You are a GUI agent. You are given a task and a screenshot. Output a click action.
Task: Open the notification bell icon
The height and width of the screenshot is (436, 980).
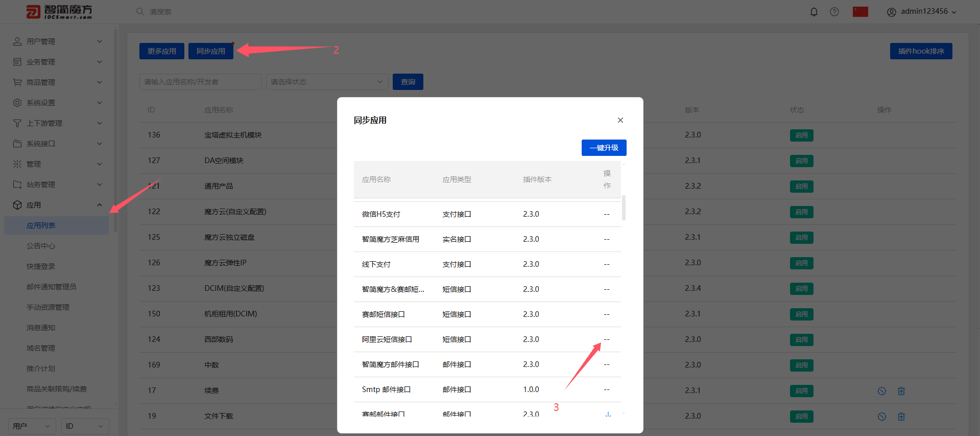click(814, 12)
